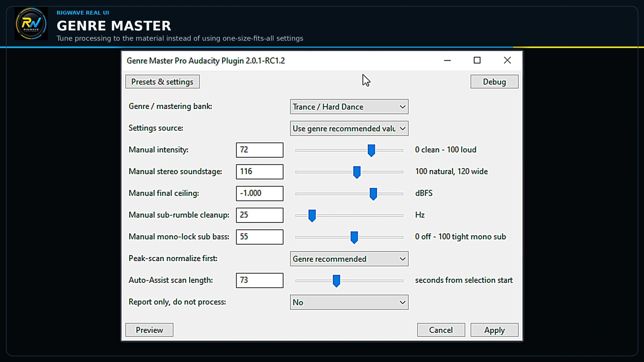
Task: Click the 'Genre / mastering bank:' label
Action: coord(170,106)
